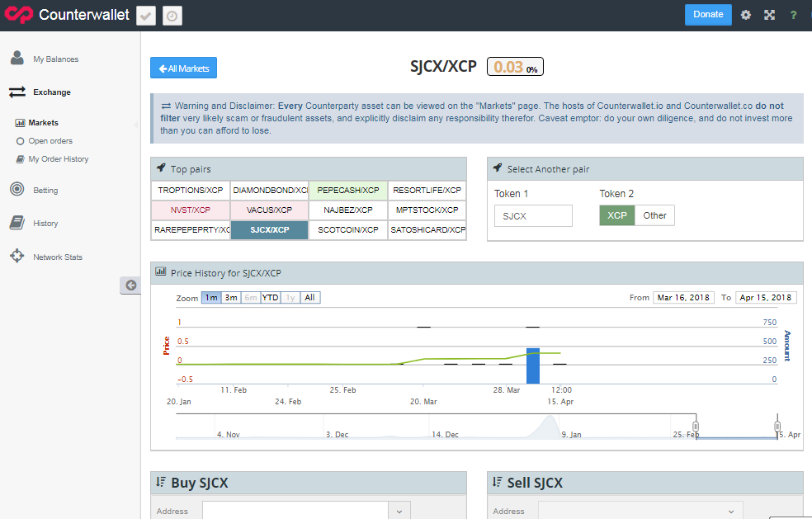Click the sort icon next to Buy SJCX
Image resolution: width=812 pixels, height=519 pixels.
(x=161, y=482)
